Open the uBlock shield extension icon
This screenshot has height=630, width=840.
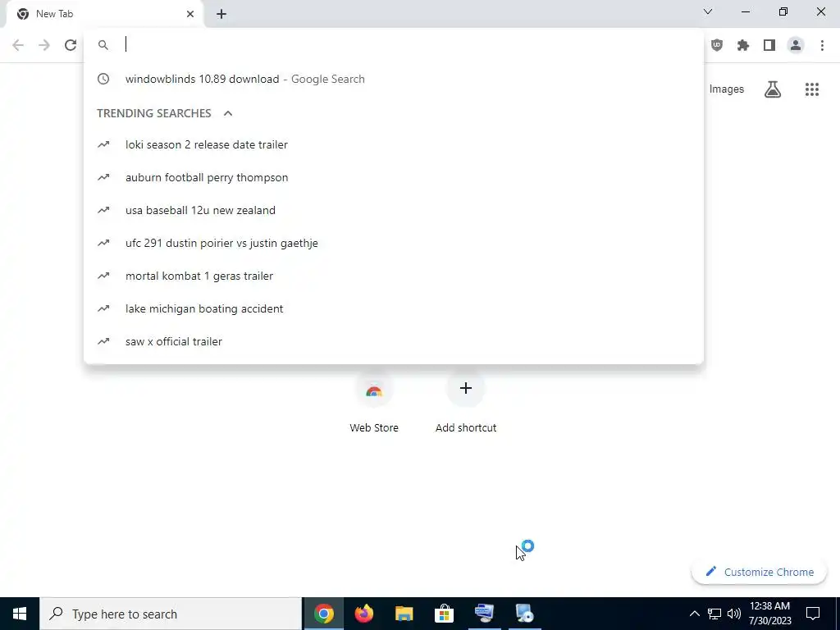pos(717,46)
